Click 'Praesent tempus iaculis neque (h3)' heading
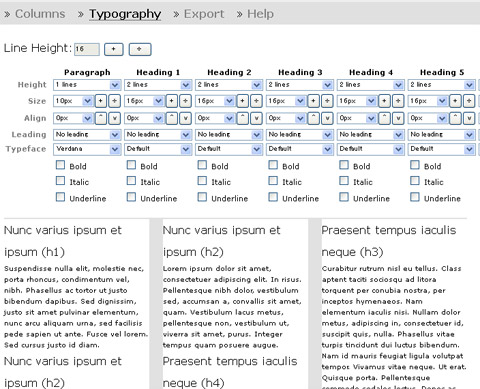Screen dimensions: 480x389 [x=389, y=241]
